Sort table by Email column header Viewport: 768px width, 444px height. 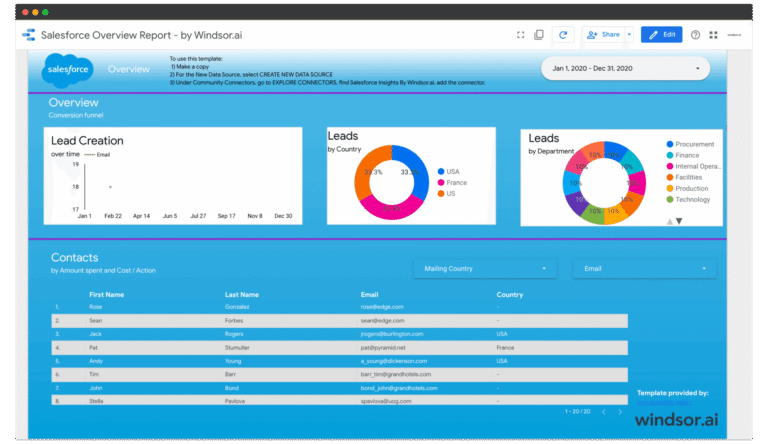(369, 295)
